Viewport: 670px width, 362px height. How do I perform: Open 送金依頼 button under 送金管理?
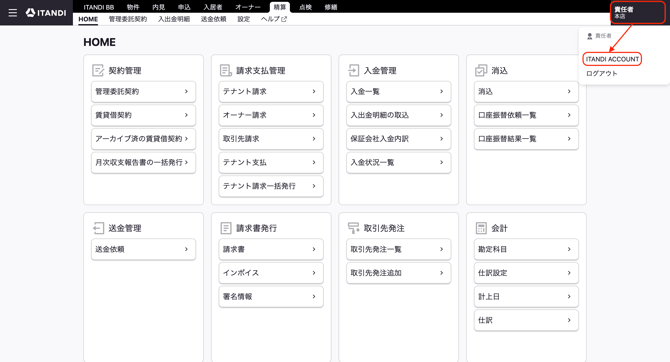pyautogui.click(x=143, y=249)
